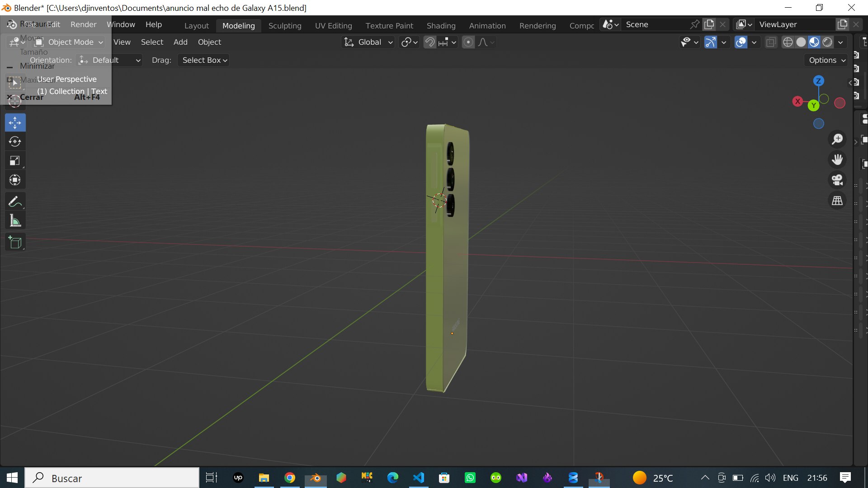Create a new Scene copy icon

point(709,24)
